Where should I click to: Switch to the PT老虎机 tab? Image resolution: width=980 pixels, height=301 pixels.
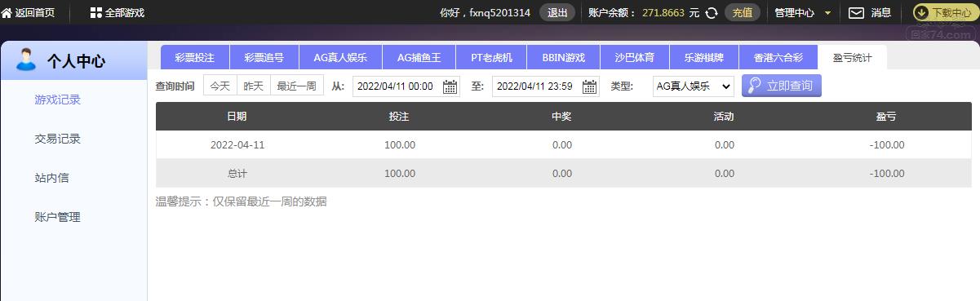[x=492, y=57]
